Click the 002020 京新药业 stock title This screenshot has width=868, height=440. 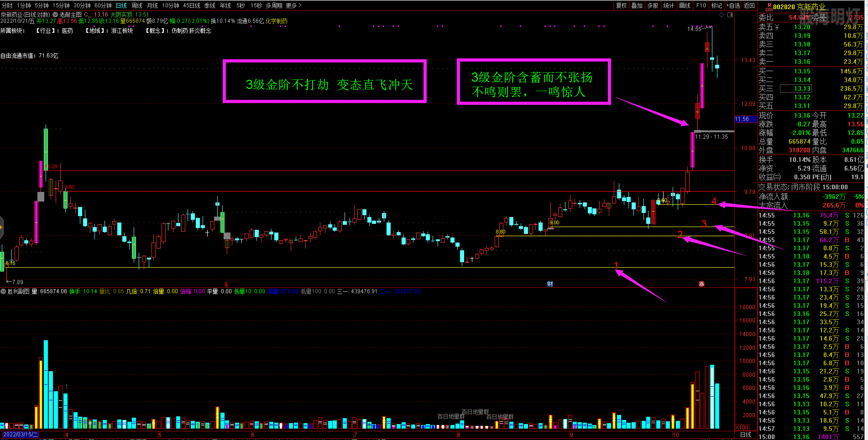tap(799, 7)
